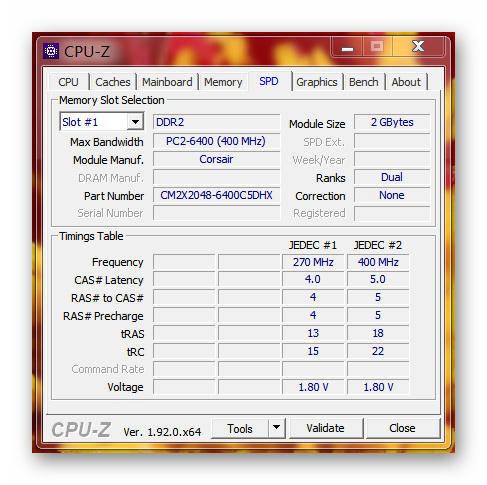Go to the Mainboard tab

(x=167, y=82)
